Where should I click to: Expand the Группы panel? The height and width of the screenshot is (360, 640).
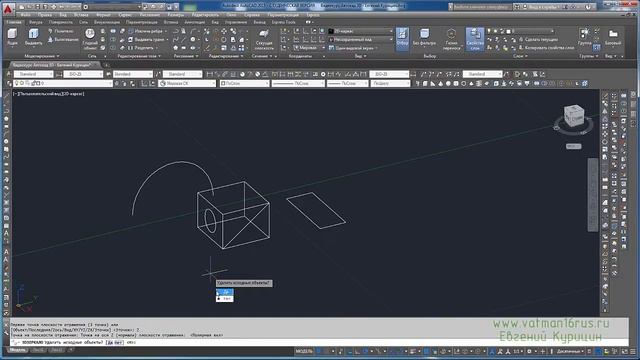[x=588, y=56]
